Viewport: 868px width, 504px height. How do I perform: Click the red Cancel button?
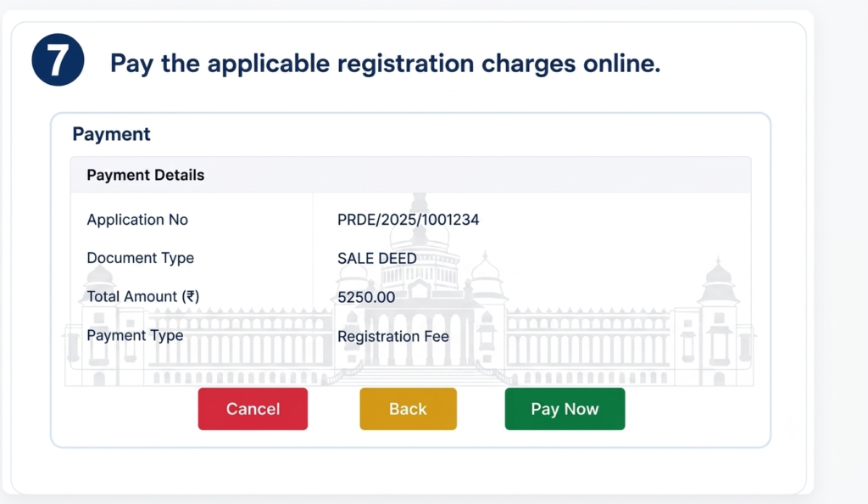pyautogui.click(x=253, y=409)
